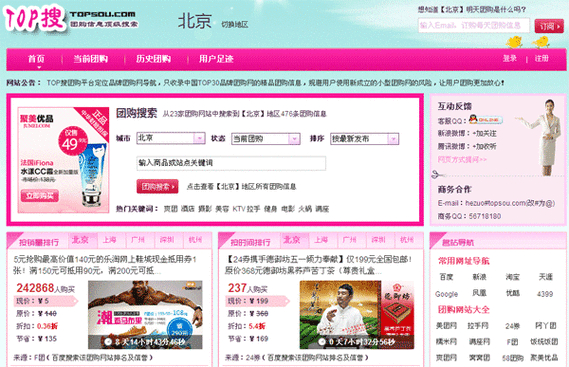Image resolution: width=569 pixels, height=367 pixels.
Task: Click 点击查看【北京】地区所有团购信息 link
Action: (x=241, y=187)
